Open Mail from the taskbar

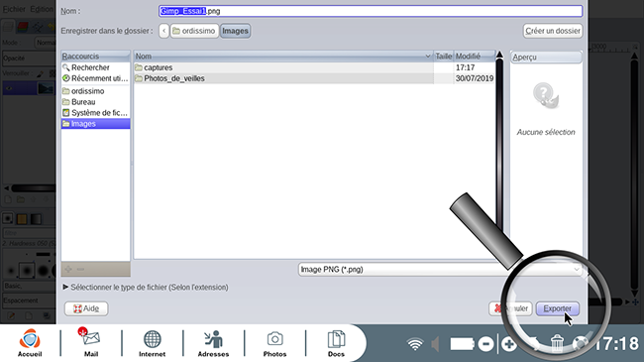click(91, 343)
